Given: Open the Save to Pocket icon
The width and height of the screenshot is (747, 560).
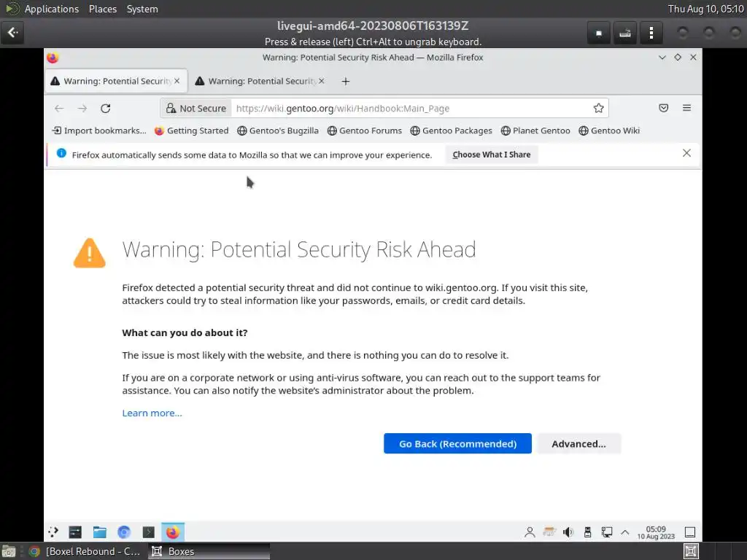Looking at the screenshot, I should pyautogui.click(x=663, y=108).
